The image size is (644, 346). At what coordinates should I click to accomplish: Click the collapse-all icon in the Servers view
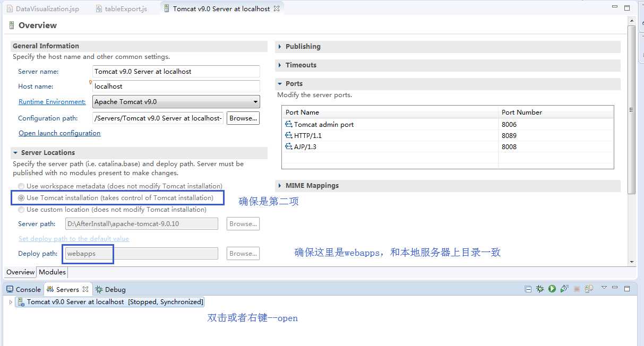(528, 289)
